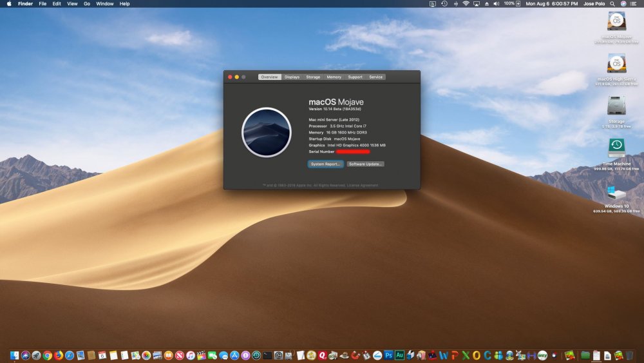Launch Siri from the Dock
The image size is (644, 363).
coord(26,355)
